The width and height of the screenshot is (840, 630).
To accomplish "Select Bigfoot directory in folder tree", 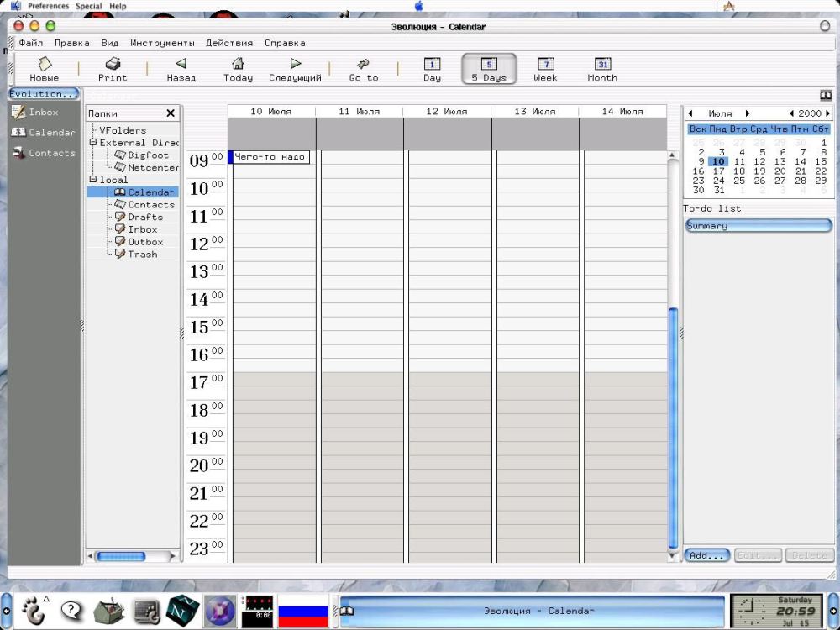I will 141,155.
